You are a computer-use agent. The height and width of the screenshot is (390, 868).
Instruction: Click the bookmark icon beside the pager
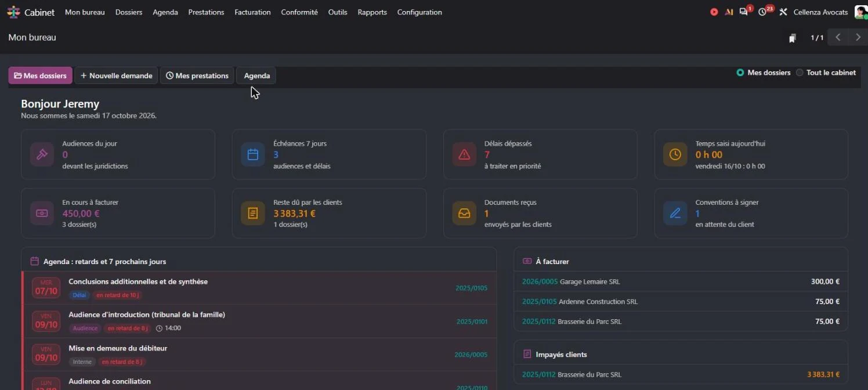[793, 38]
